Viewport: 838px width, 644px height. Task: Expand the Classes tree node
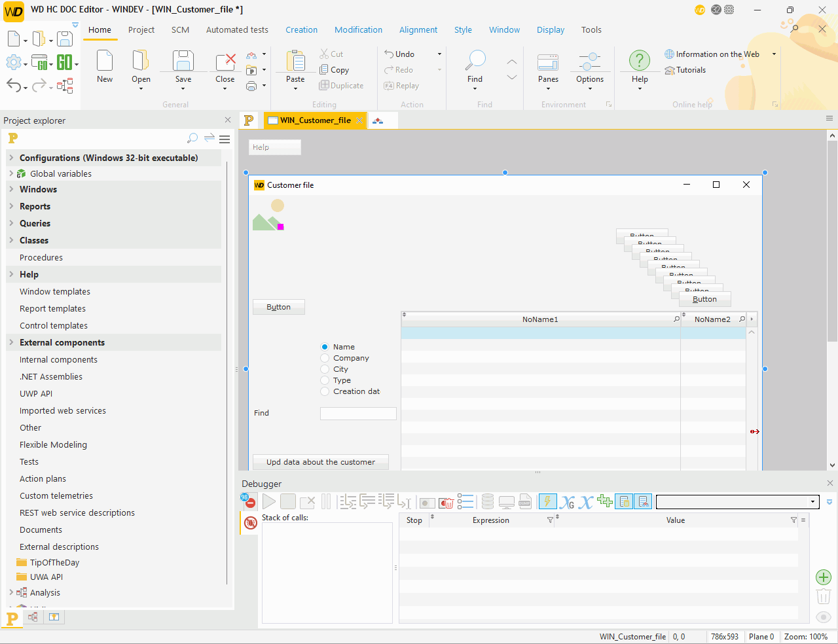11,240
